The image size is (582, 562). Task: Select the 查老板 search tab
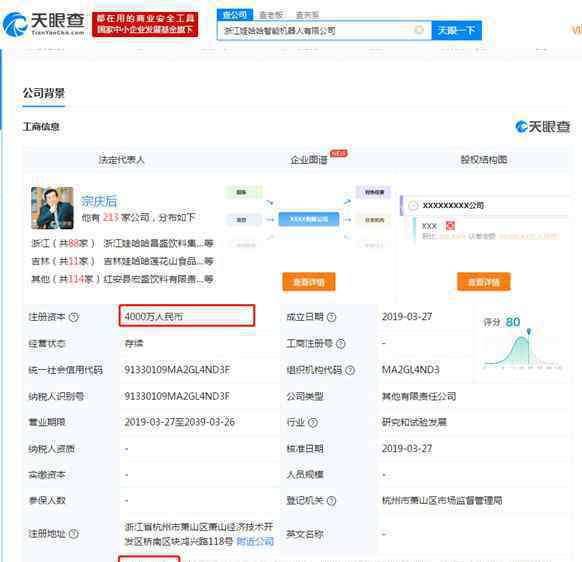click(x=271, y=15)
